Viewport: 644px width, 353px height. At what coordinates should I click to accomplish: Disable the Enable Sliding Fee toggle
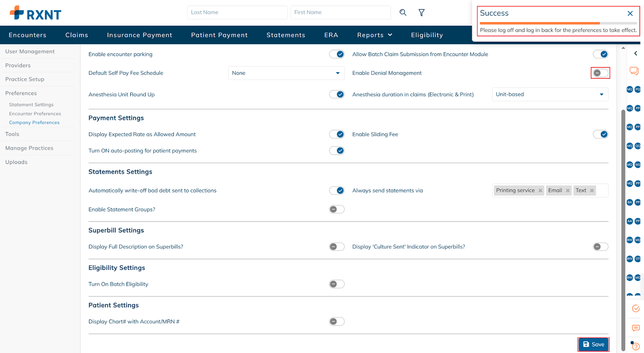tap(600, 134)
